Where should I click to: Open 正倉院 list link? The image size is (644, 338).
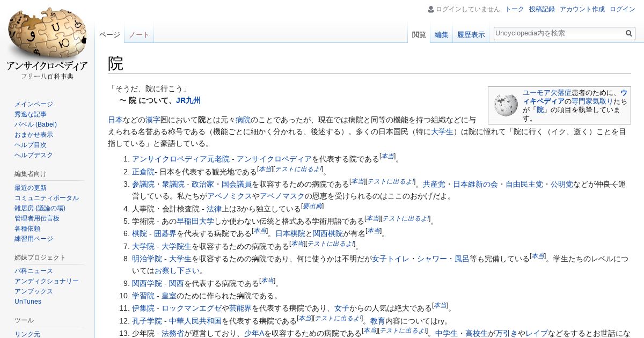143,172
